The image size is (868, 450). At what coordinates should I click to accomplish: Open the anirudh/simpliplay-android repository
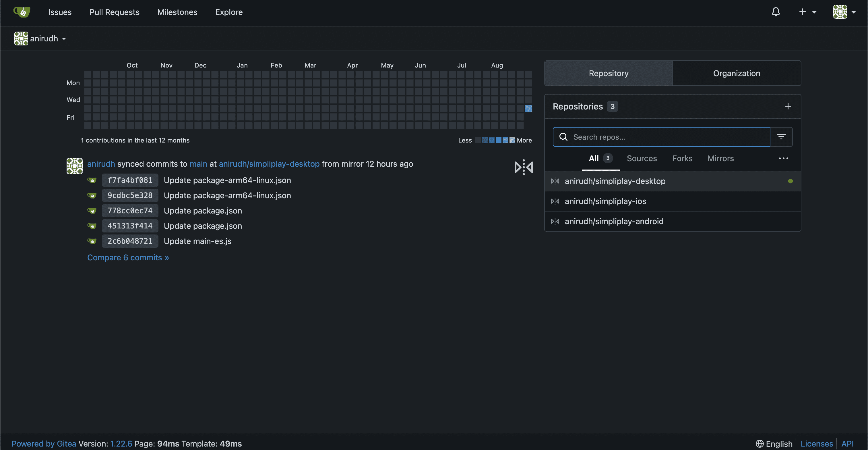pyautogui.click(x=614, y=221)
